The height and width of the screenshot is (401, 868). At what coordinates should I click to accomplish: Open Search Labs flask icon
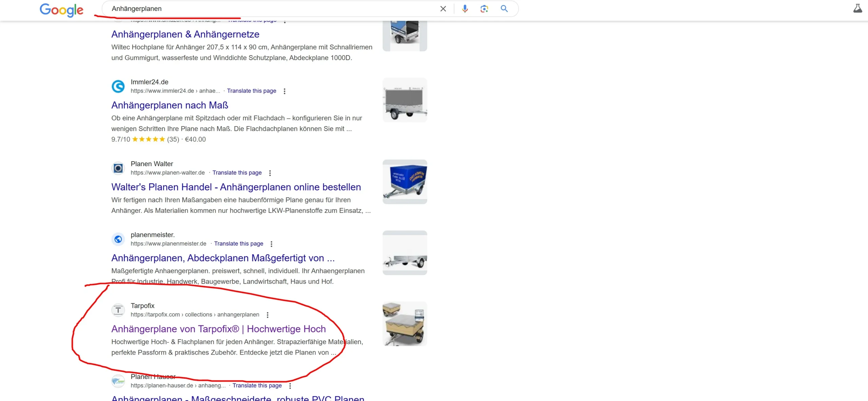857,8
